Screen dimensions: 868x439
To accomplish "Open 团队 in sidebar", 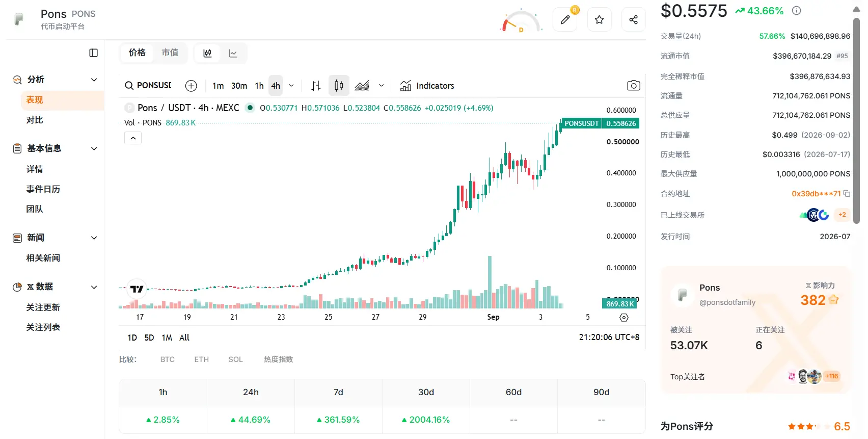I will coord(35,209).
